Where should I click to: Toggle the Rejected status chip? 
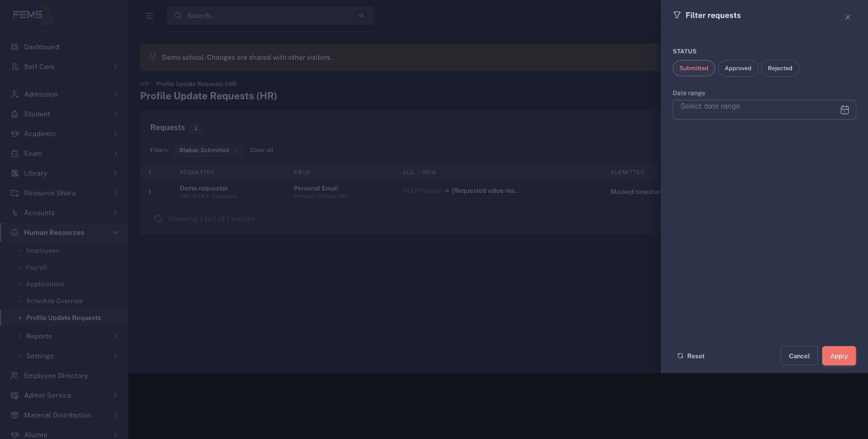click(780, 69)
